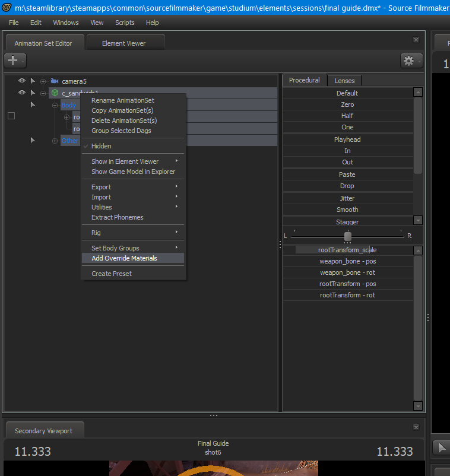Select rootTransform - rot control

pos(348,295)
